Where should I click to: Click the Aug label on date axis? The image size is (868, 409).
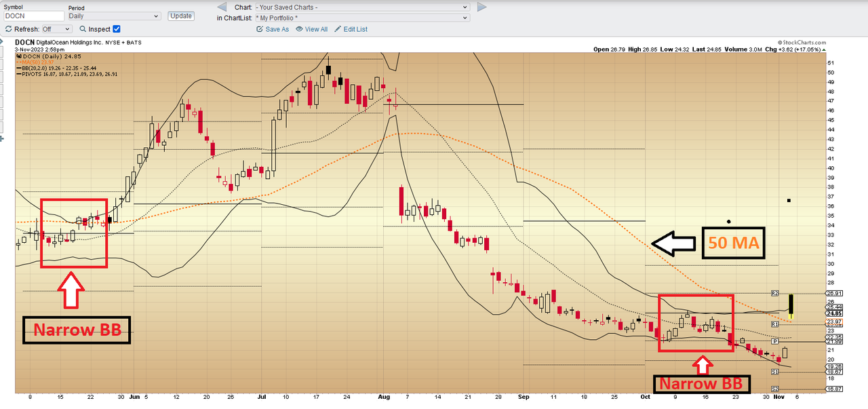[x=384, y=397]
